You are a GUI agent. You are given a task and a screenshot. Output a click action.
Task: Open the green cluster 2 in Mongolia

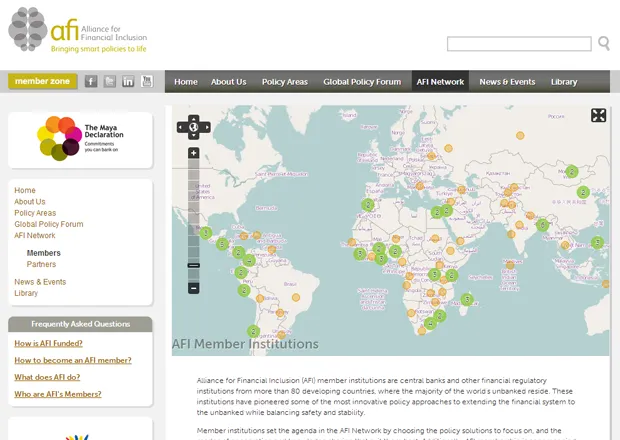click(572, 172)
